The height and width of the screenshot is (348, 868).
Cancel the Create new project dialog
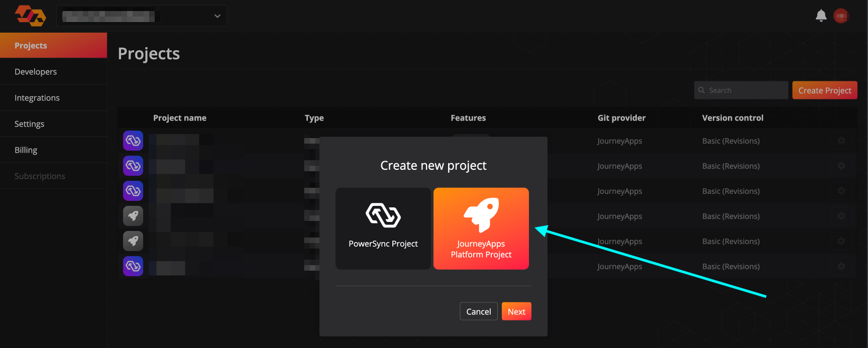coord(479,311)
